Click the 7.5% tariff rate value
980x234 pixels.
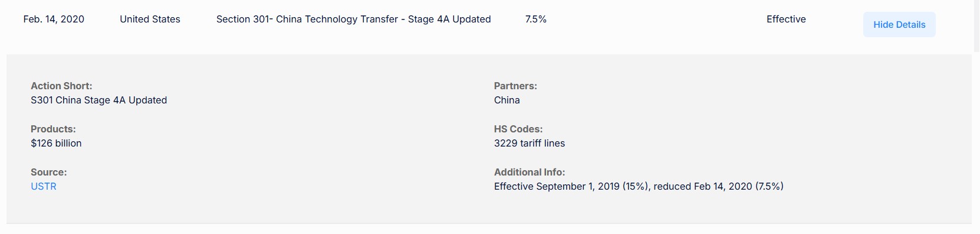point(535,19)
